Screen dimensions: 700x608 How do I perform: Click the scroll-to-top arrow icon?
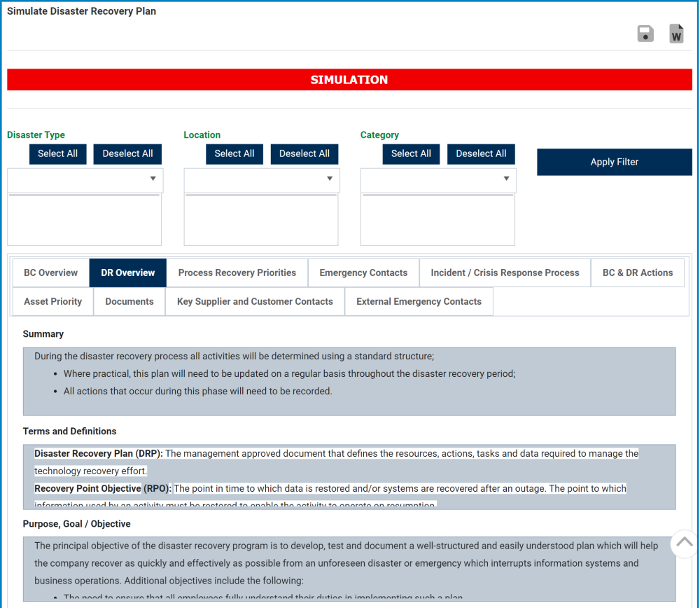click(684, 544)
